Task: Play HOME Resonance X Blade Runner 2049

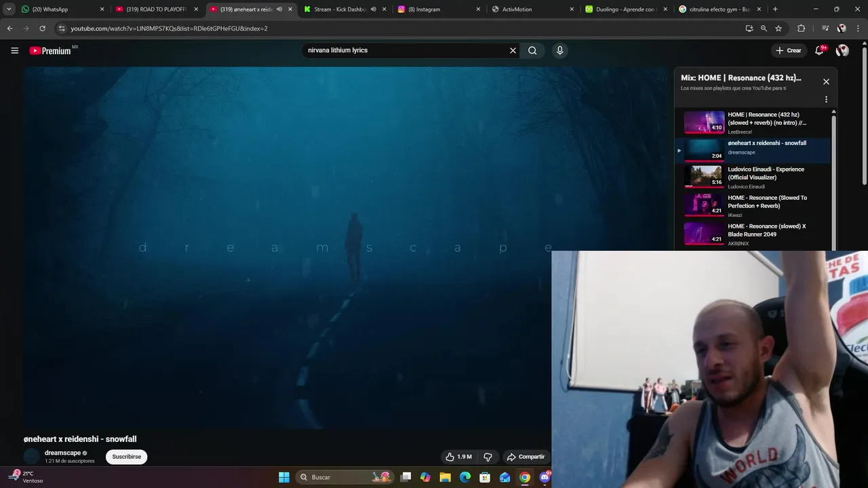Action: click(x=753, y=235)
